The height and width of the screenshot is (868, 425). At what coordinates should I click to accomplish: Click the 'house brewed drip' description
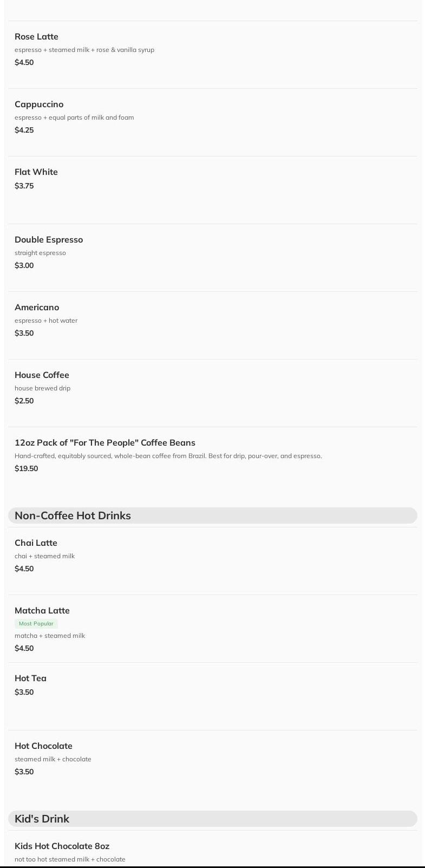click(x=42, y=388)
